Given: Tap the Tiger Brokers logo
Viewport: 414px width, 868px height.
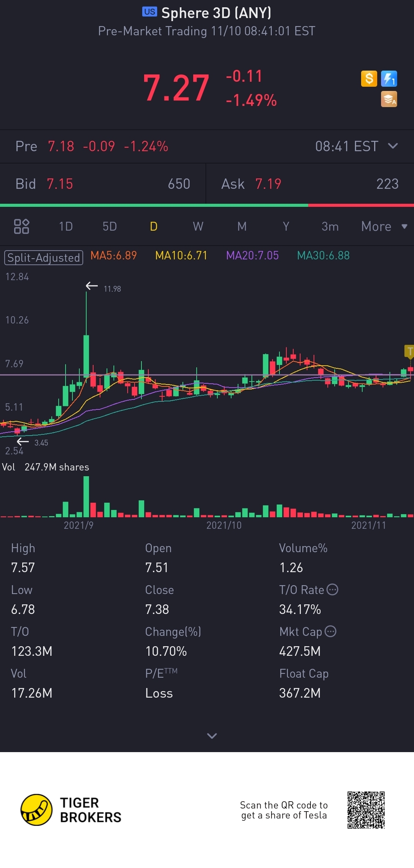Looking at the screenshot, I should [x=71, y=810].
